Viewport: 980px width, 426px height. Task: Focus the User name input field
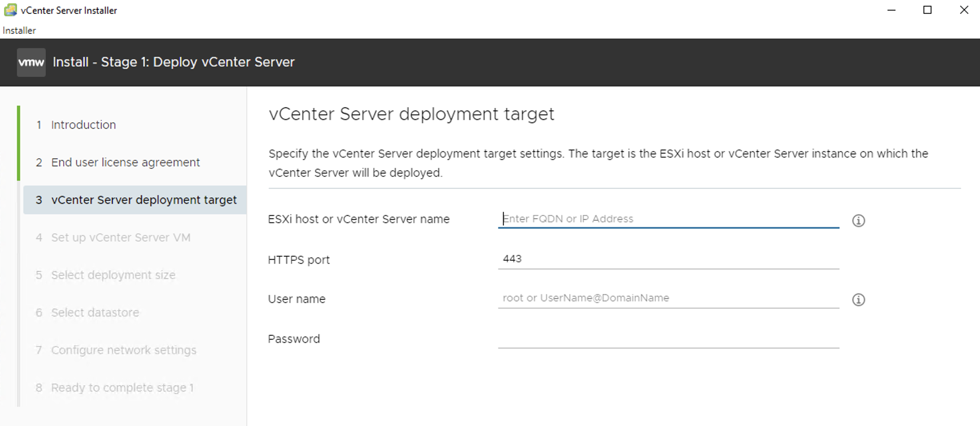[x=669, y=298]
